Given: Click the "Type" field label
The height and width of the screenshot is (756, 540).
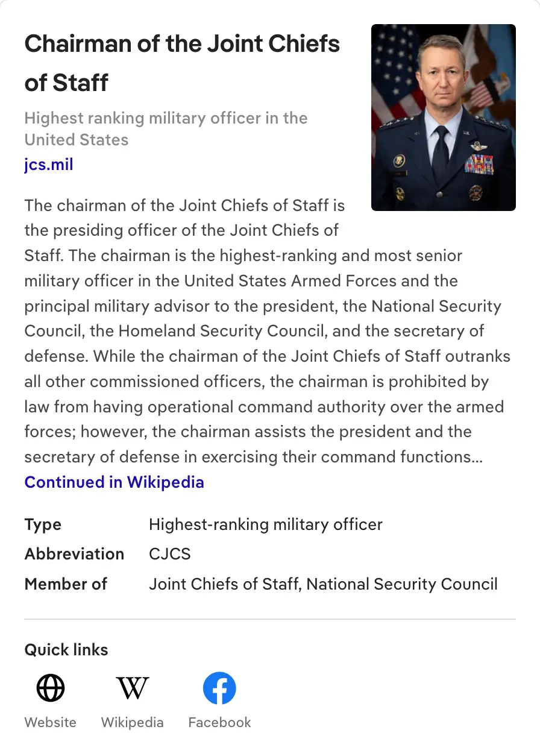Looking at the screenshot, I should [x=43, y=524].
